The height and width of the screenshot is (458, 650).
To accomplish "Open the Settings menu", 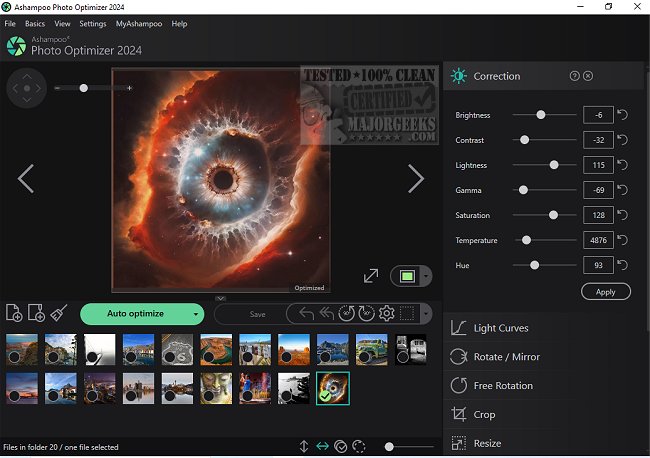I will [x=93, y=24].
